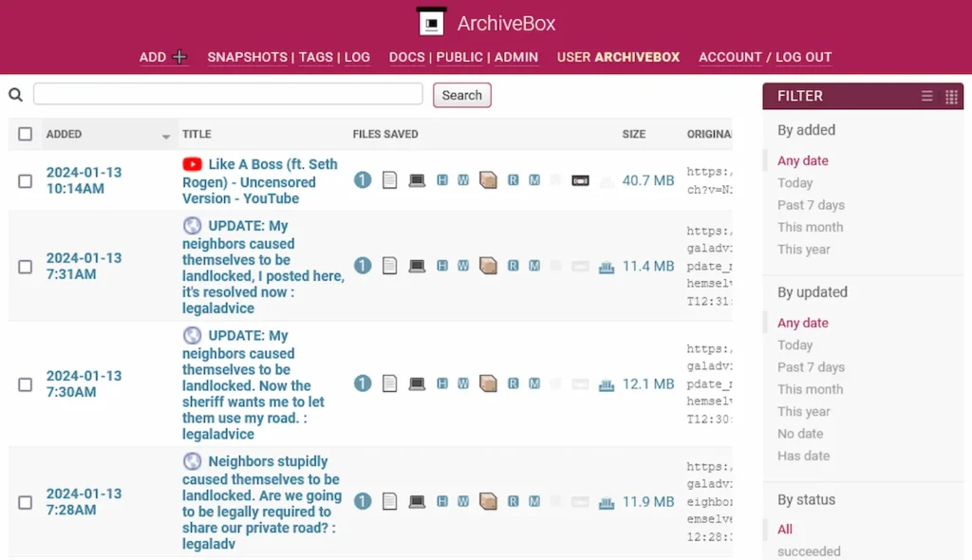The image size is (972, 560).
Task: Click inside the search text field
Action: coord(228,94)
